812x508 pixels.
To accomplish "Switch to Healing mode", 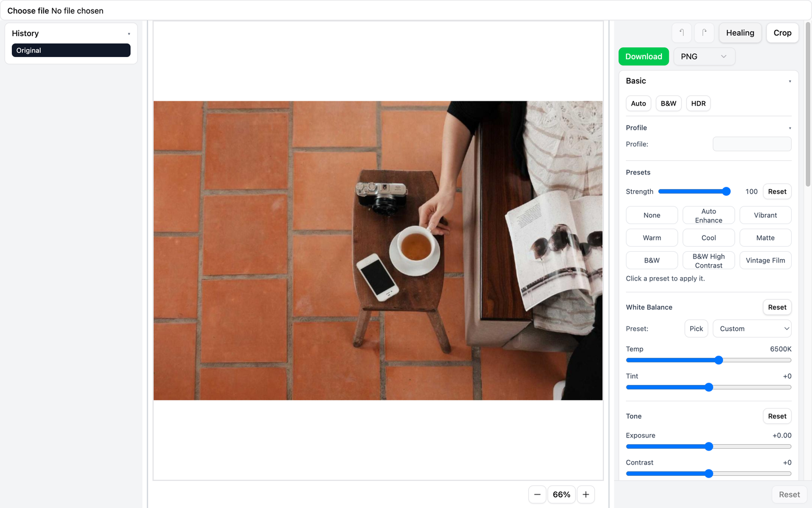I will click(x=740, y=33).
